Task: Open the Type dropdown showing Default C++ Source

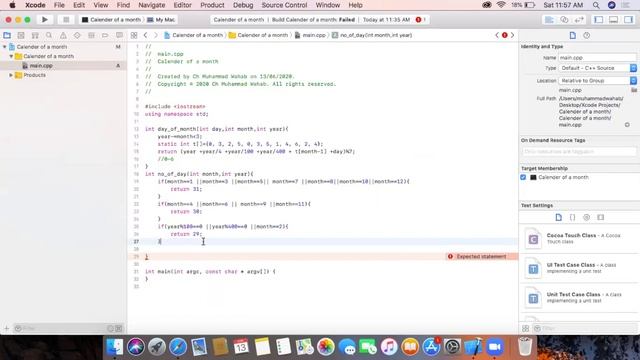Action: click(x=598, y=68)
